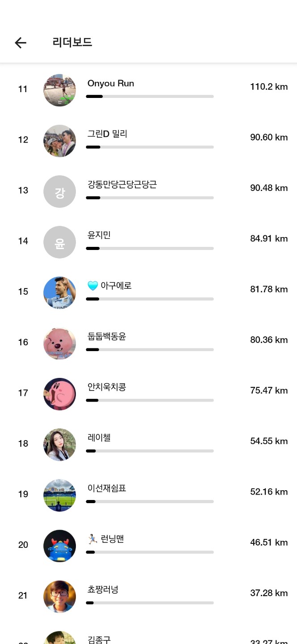The width and height of the screenshot is (297, 644).
Task: Tap the 110.2 km distance value
Action: tap(268, 87)
